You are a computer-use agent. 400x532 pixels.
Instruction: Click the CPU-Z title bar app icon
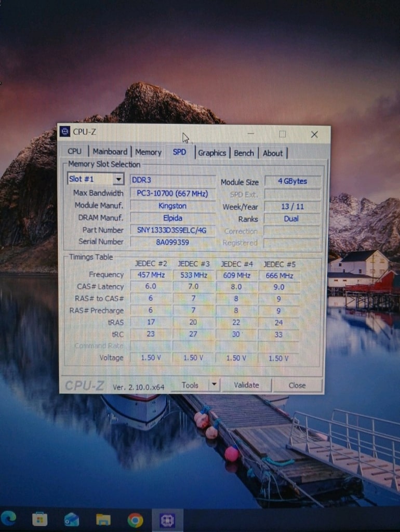point(65,131)
